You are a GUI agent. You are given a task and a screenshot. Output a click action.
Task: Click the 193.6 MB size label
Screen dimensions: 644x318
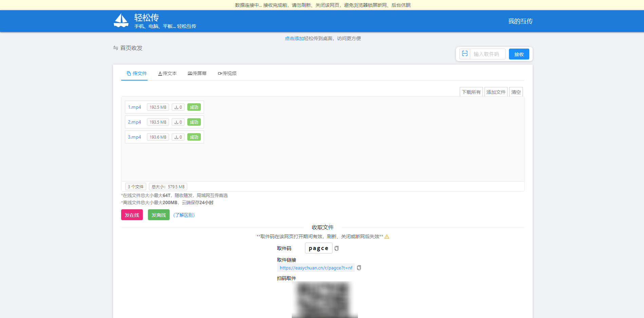(x=158, y=137)
